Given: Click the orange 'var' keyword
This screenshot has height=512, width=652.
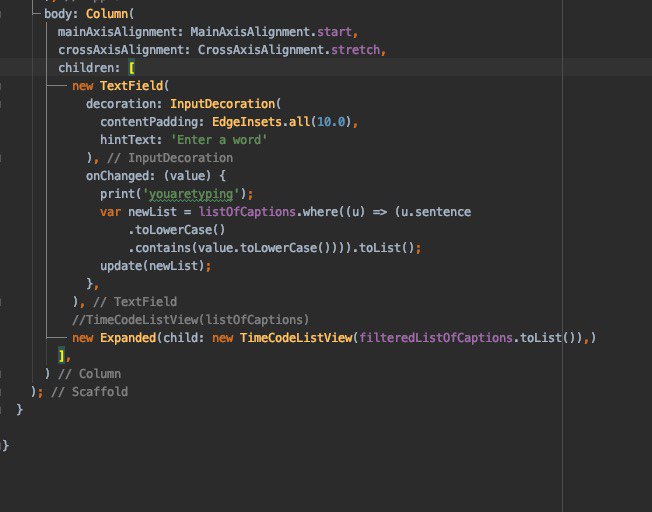Looking at the screenshot, I should click(x=110, y=212).
